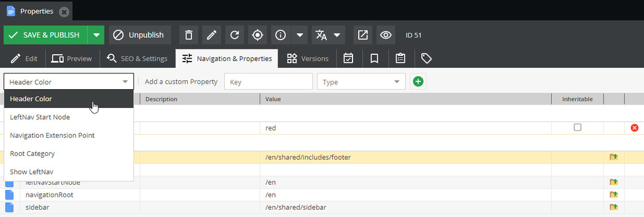Toggle the Inheritable checkbox for red
The width and height of the screenshot is (644, 217).
[x=577, y=127]
